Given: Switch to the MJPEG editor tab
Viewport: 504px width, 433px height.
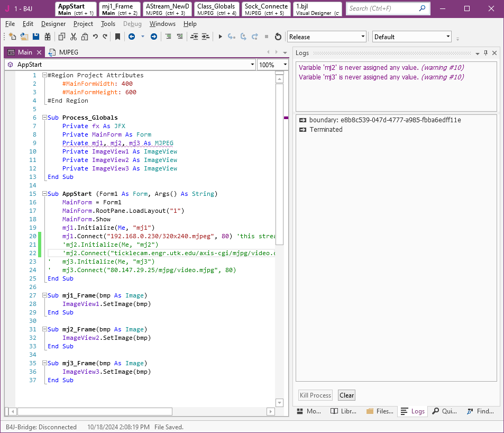Looking at the screenshot, I should click(63, 52).
